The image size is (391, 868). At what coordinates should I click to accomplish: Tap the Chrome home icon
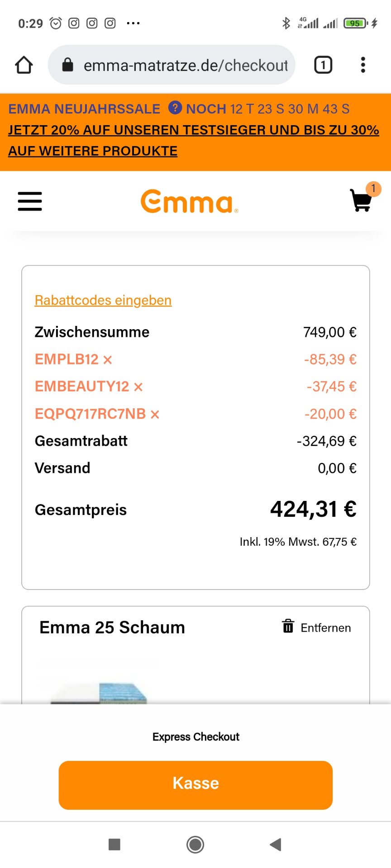click(24, 65)
